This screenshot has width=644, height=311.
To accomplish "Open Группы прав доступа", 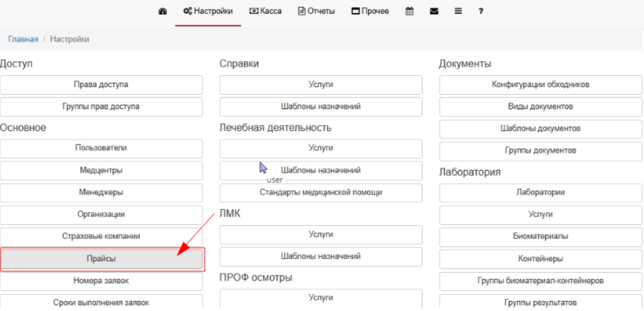I will 102,106.
